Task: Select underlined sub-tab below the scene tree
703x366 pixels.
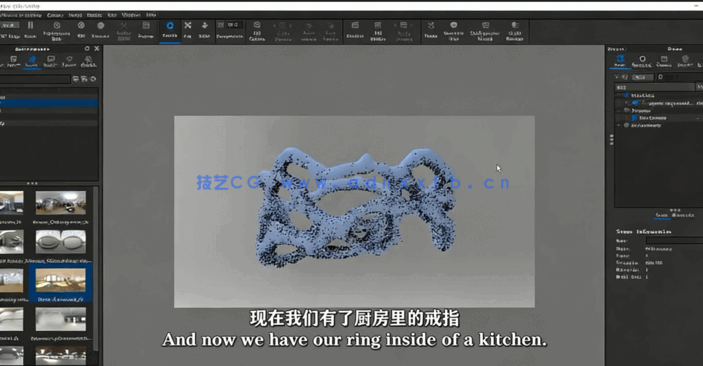Action: coord(661,215)
